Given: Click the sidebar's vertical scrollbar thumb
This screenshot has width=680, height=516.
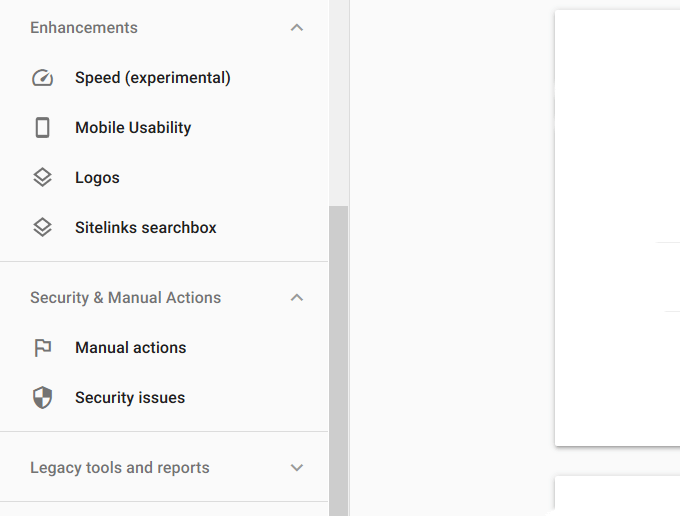Looking at the screenshot, I should click(338, 360).
